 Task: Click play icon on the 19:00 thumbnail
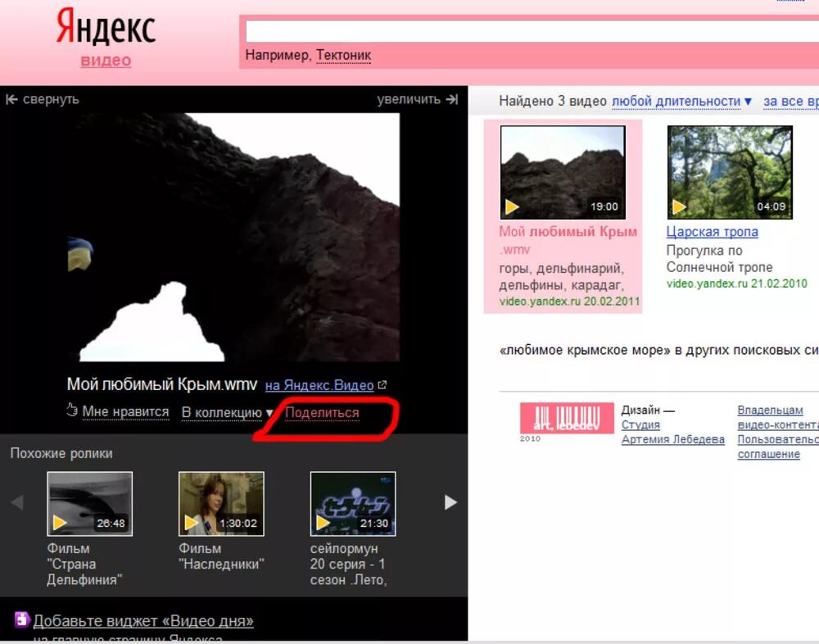512,207
